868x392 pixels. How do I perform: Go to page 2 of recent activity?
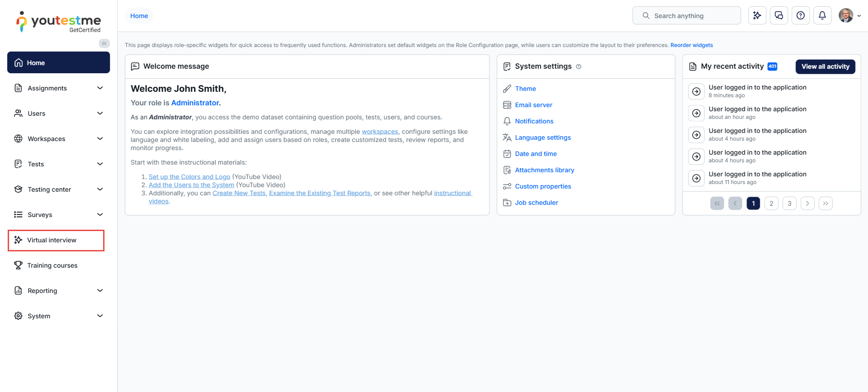771,203
